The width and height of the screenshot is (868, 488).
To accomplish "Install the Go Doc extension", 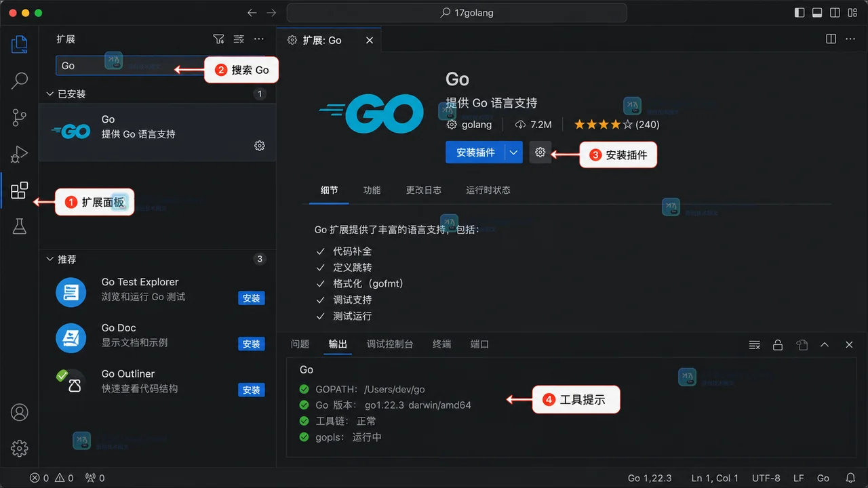I will pos(252,344).
